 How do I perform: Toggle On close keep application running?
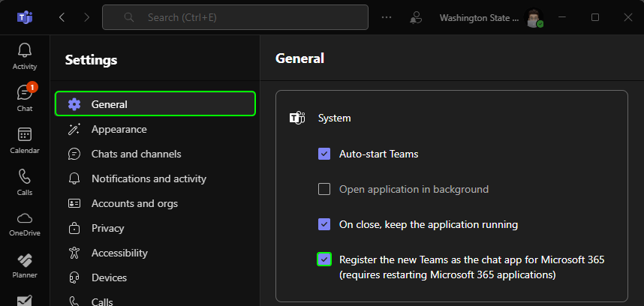click(324, 224)
